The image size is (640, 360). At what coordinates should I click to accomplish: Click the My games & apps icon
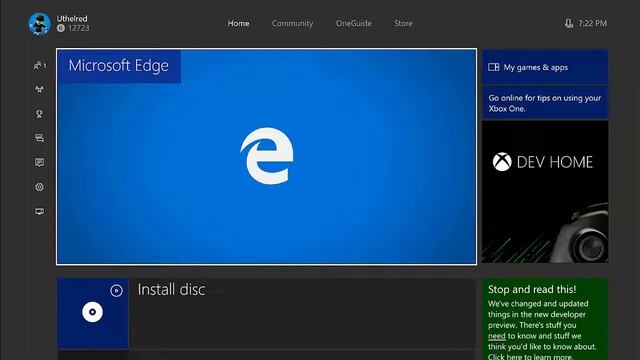click(493, 67)
